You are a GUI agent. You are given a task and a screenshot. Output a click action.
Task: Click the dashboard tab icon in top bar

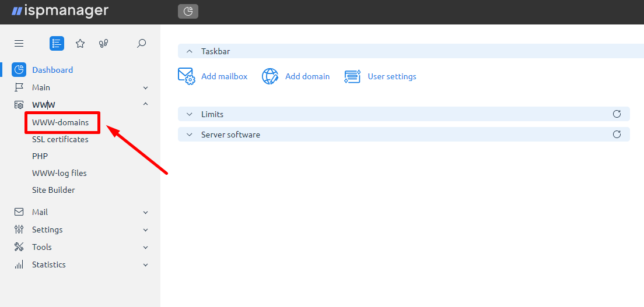tap(188, 12)
